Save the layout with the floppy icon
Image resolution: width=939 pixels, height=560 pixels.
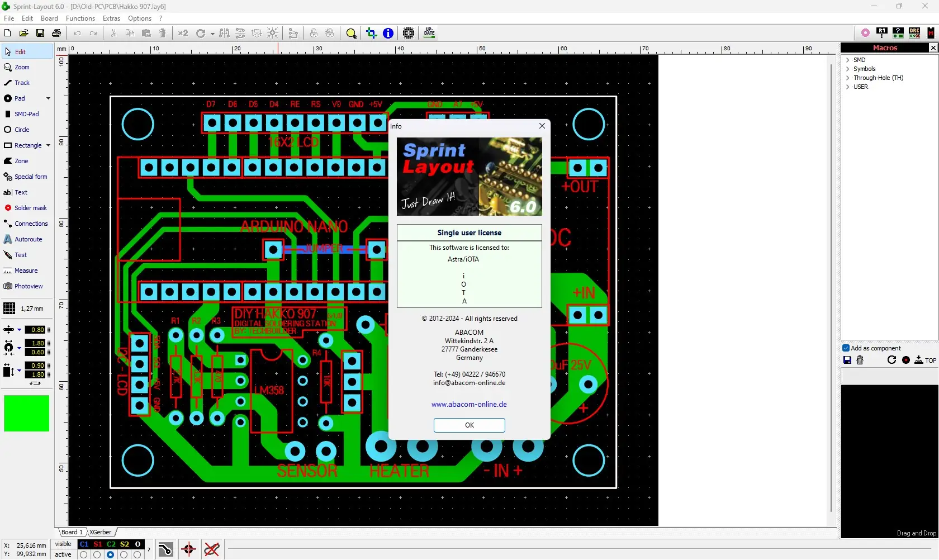[40, 34]
